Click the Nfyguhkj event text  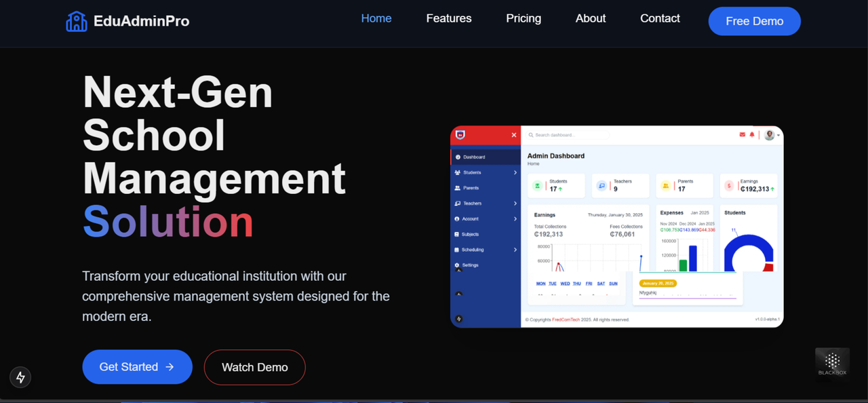(648, 292)
